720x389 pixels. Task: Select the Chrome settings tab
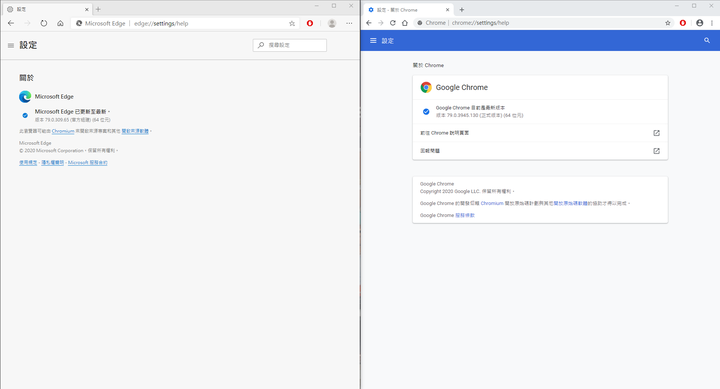[x=409, y=10]
